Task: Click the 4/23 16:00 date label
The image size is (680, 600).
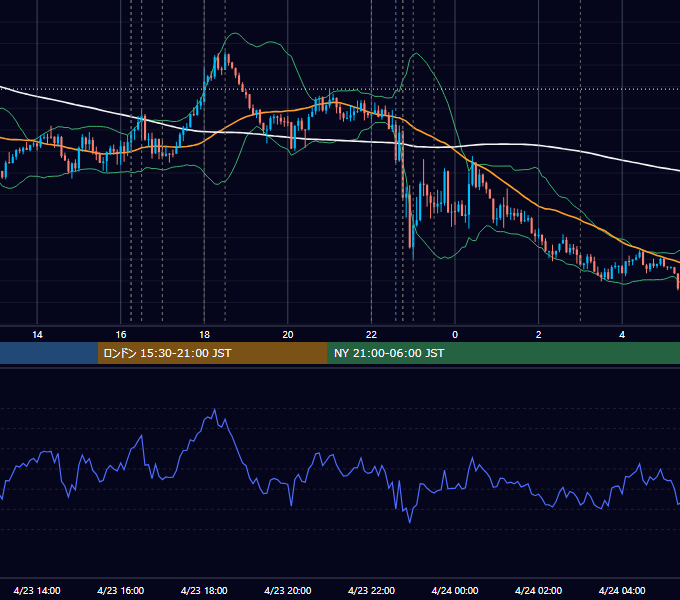Action: [121, 590]
